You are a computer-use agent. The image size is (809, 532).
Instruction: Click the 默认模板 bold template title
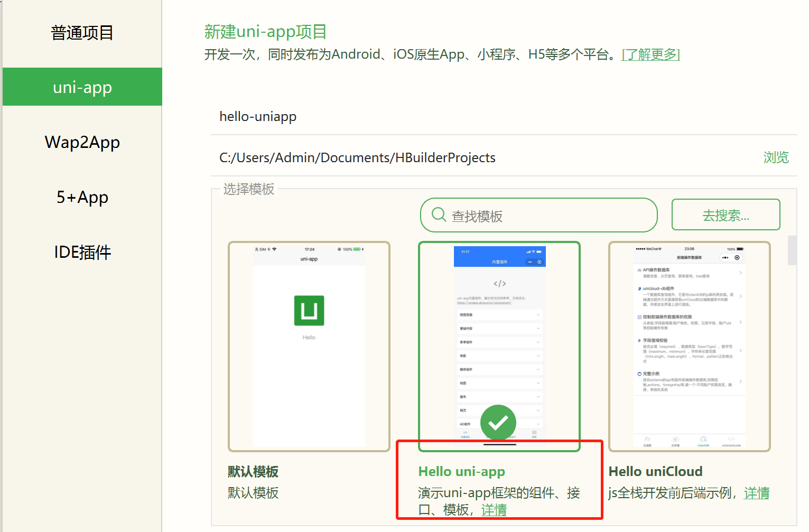click(253, 471)
